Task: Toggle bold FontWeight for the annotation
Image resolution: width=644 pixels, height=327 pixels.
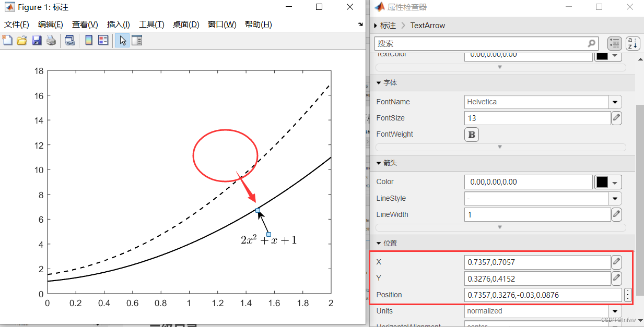Action: [x=471, y=134]
